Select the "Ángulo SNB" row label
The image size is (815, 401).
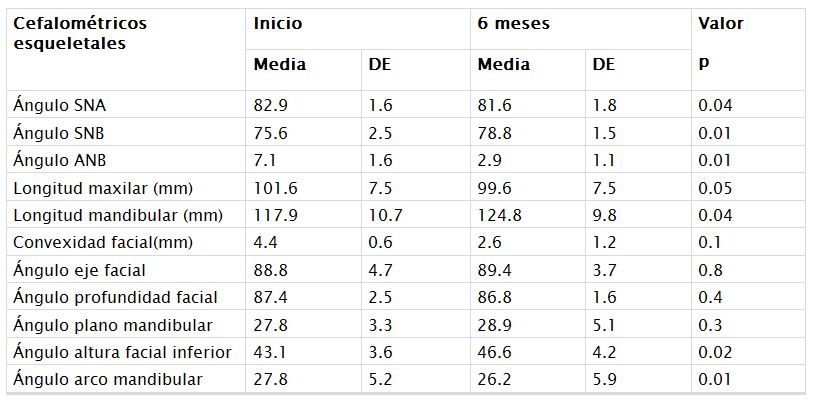57,133
